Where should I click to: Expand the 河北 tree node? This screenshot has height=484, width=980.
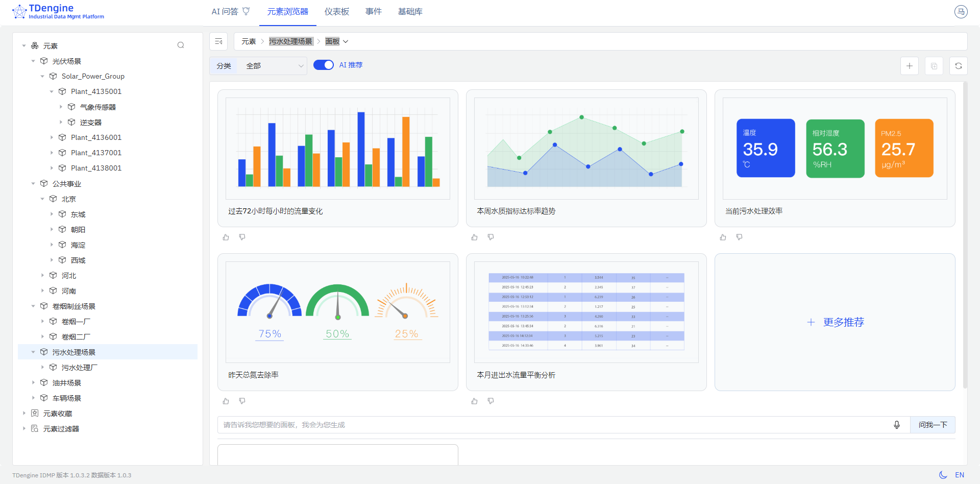(x=42, y=275)
